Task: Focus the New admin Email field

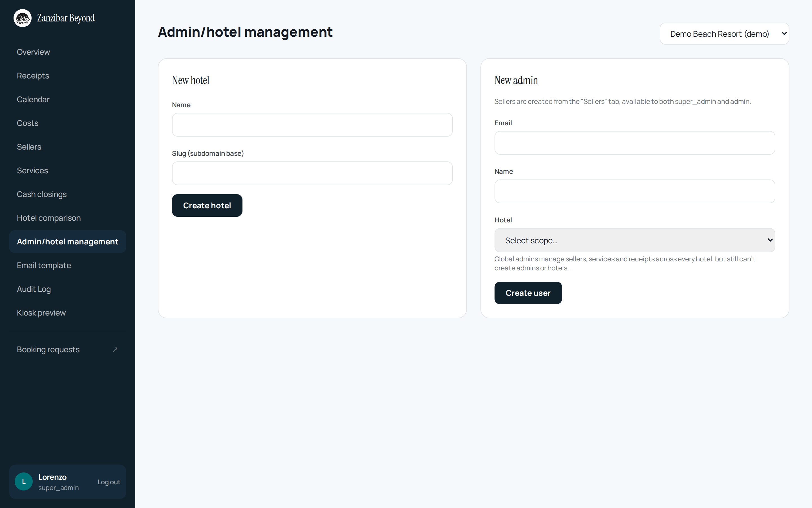Action: click(x=634, y=143)
